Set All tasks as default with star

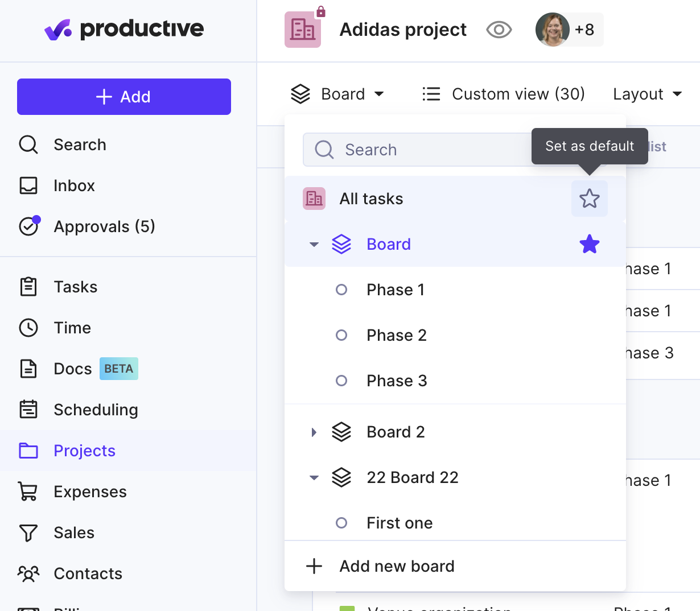590,199
